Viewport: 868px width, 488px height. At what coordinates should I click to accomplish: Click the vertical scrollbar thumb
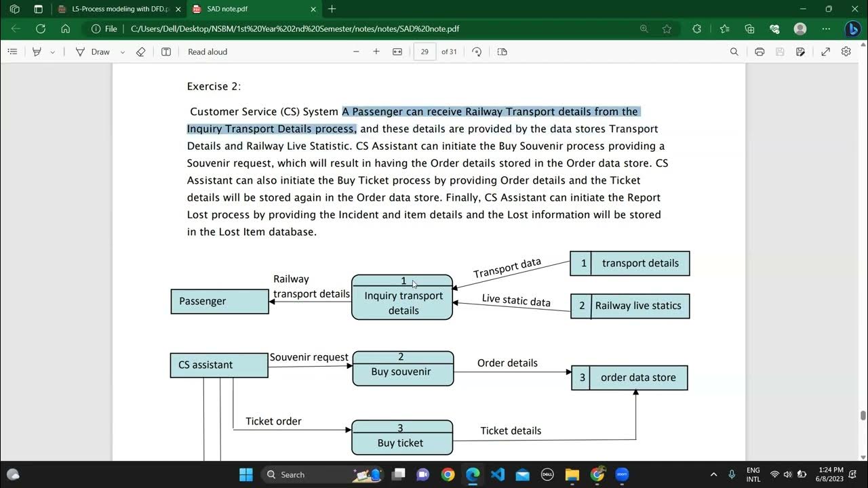(x=863, y=415)
